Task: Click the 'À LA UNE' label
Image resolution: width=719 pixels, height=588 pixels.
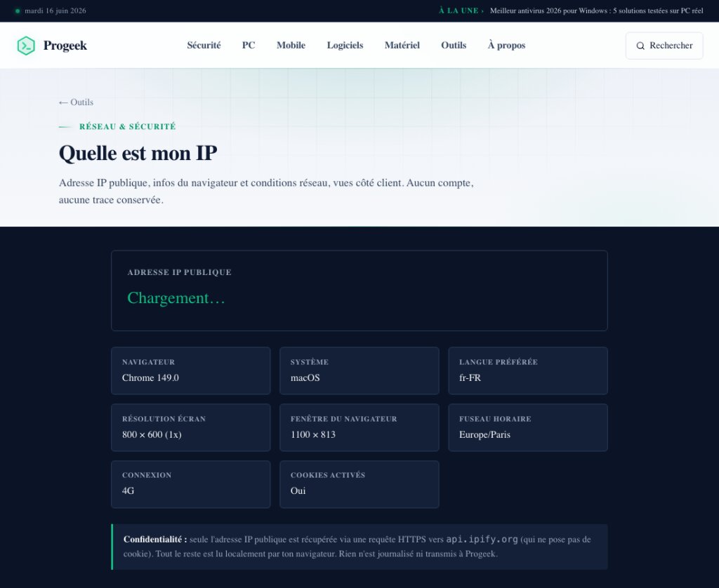Action: (459, 11)
